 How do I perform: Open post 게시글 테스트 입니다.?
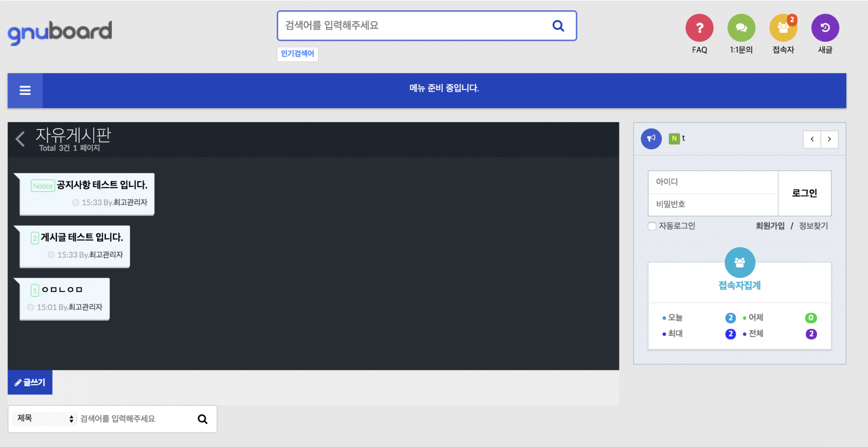(x=82, y=237)
